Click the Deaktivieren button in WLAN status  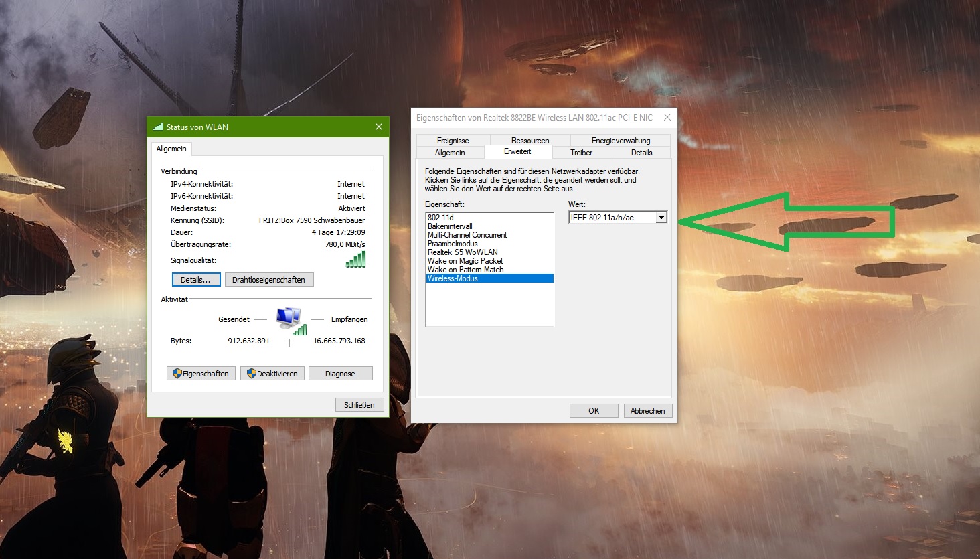(272, 374)
